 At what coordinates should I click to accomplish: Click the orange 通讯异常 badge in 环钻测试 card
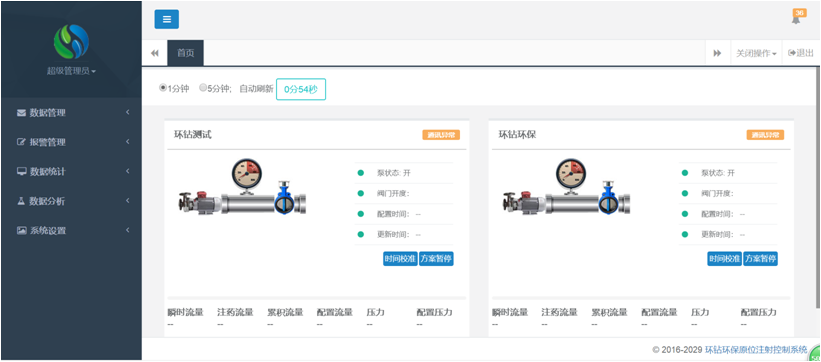pos(441,135)
